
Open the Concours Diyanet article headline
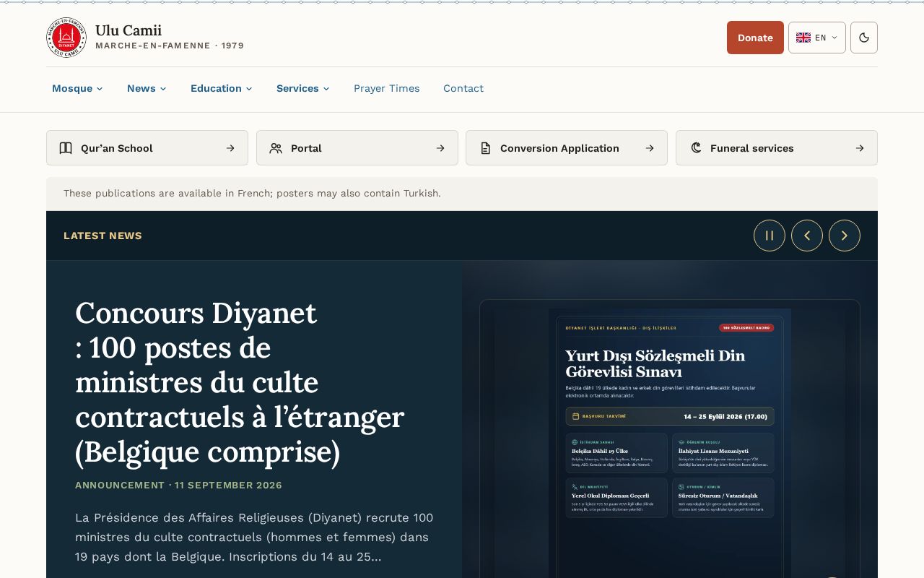tap(240, 382)
